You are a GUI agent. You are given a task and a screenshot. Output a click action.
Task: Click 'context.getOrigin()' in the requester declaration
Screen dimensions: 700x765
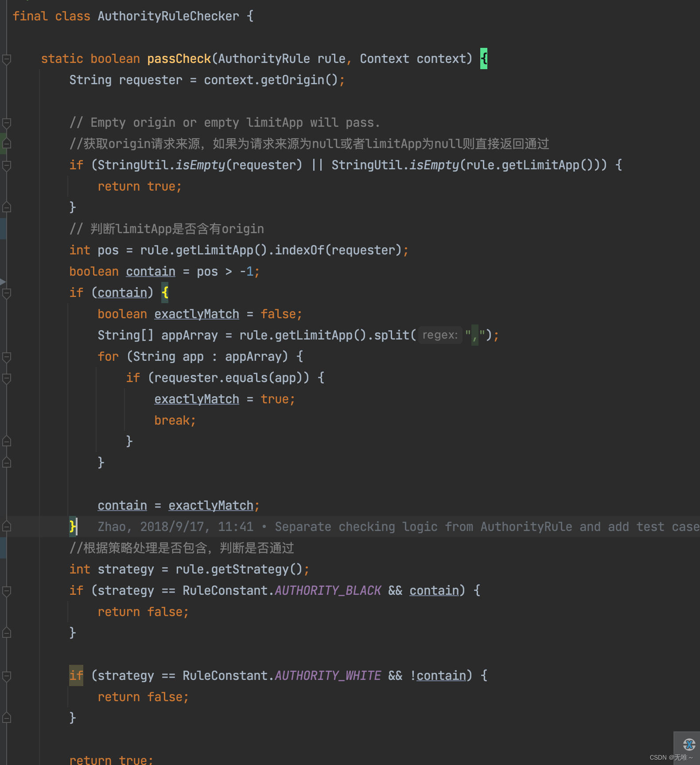tap(271, 80)
